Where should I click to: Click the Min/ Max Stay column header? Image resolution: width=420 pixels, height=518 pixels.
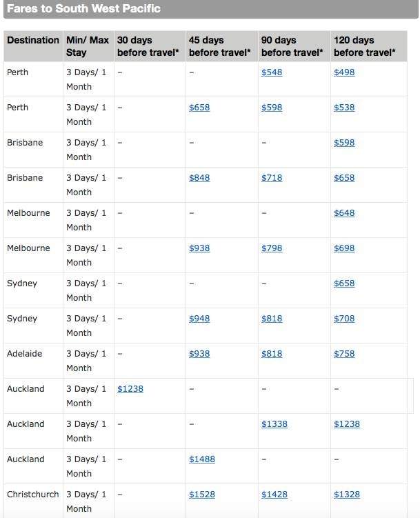[88, 46]
